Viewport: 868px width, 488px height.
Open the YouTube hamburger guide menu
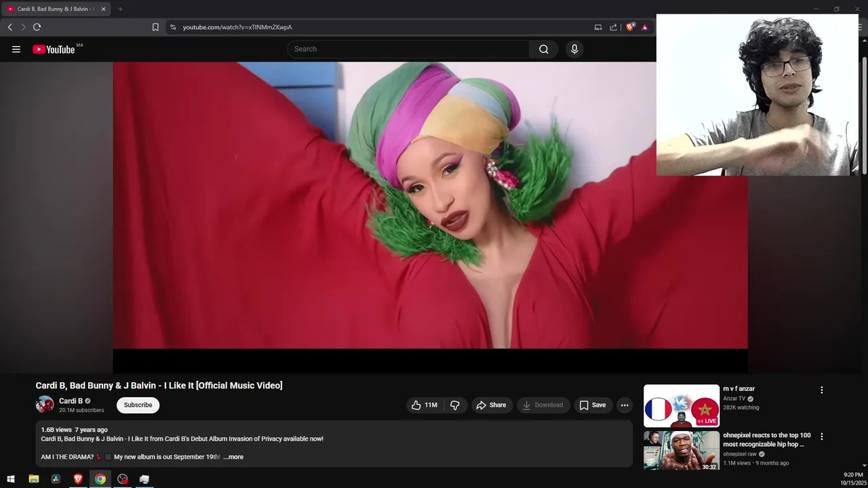click(x=16, y=49)
